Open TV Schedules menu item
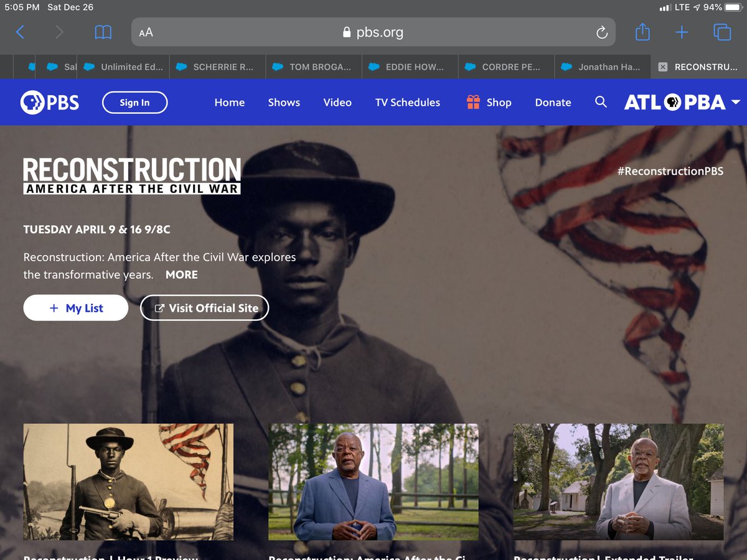 (408, 103)
